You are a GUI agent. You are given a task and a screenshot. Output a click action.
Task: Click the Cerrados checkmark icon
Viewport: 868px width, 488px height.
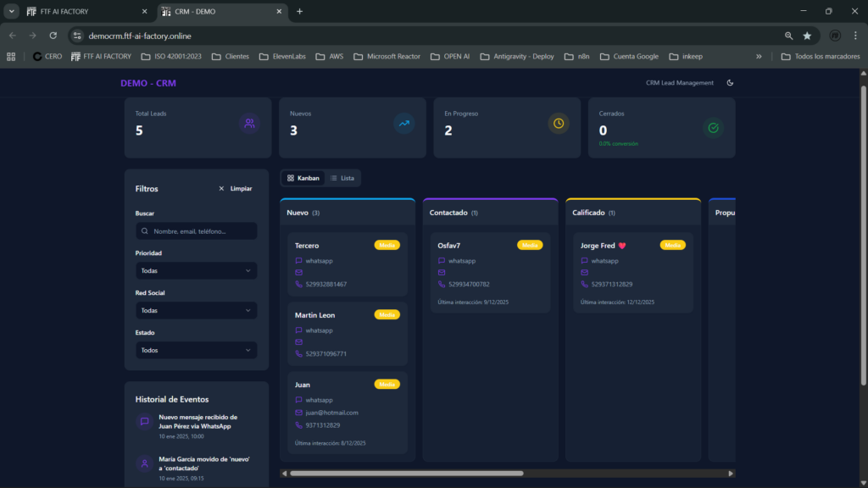click(713, 128)
